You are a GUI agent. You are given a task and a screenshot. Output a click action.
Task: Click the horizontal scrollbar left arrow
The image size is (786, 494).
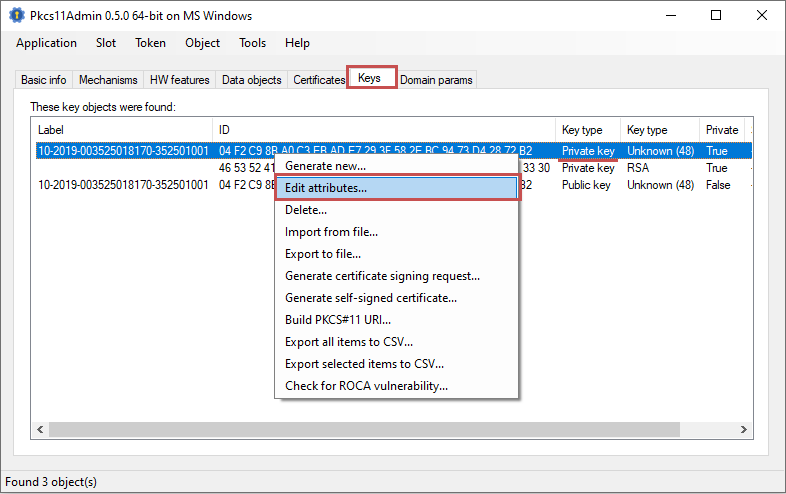[40, 429]
